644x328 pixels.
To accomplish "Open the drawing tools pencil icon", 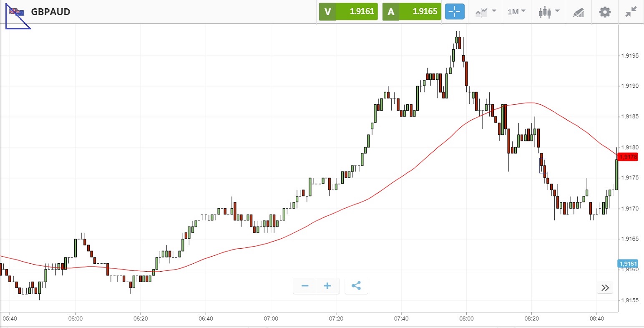I will coord(578,12).
